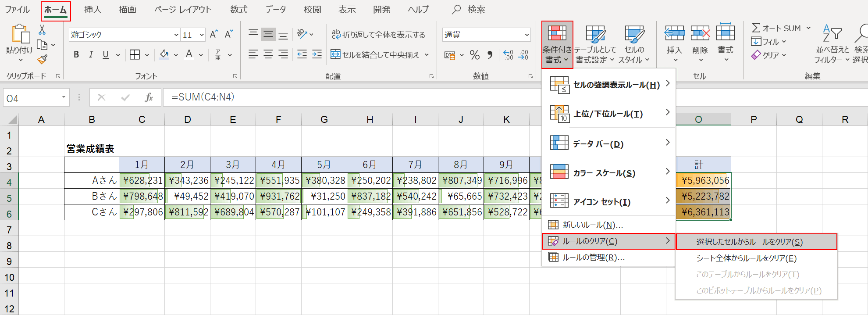
Task: Open underline style dropdown arrow
Action: point(118,55)
